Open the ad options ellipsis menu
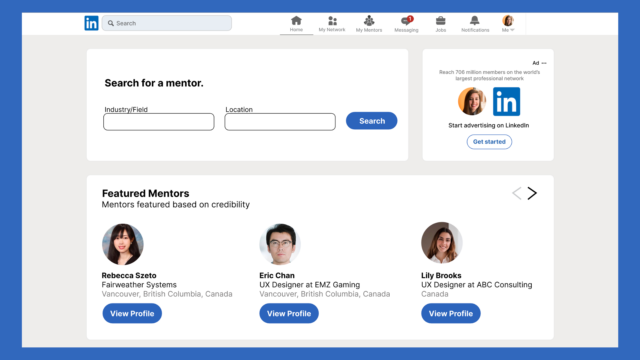Image resolution: width=640 pixels, height=360 pixels. click(544, 63)
